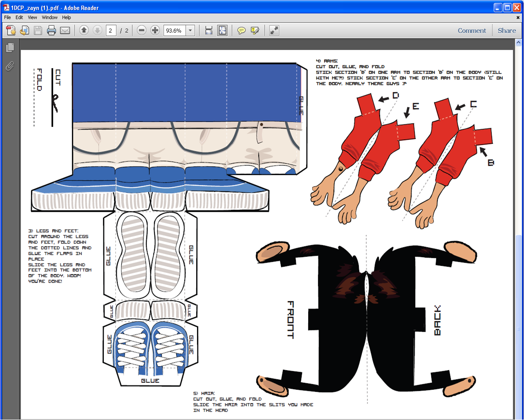Click the scrolling fit width icon
Image resolution: width=524 pixels, height=420 pixels.
[209, 30]
